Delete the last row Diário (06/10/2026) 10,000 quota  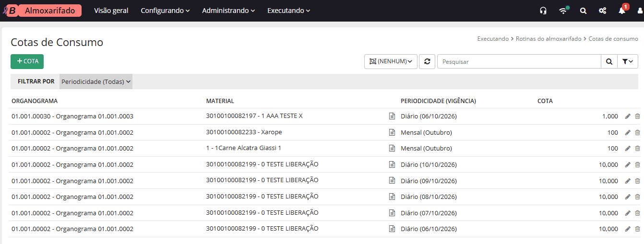[x=637, y=229]
